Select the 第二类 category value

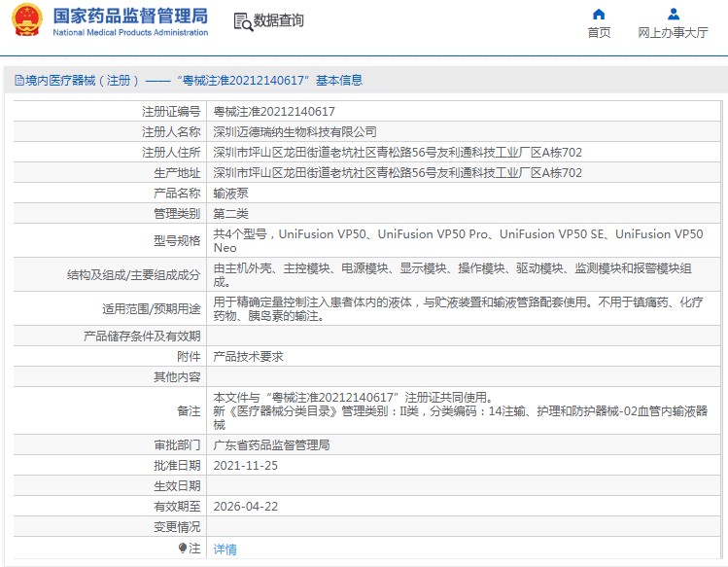(230, 214)
